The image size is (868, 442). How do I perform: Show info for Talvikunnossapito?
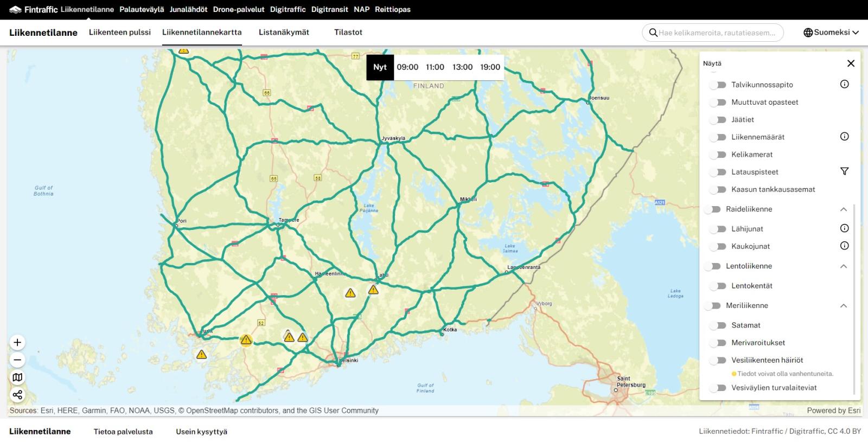point(844,84)
